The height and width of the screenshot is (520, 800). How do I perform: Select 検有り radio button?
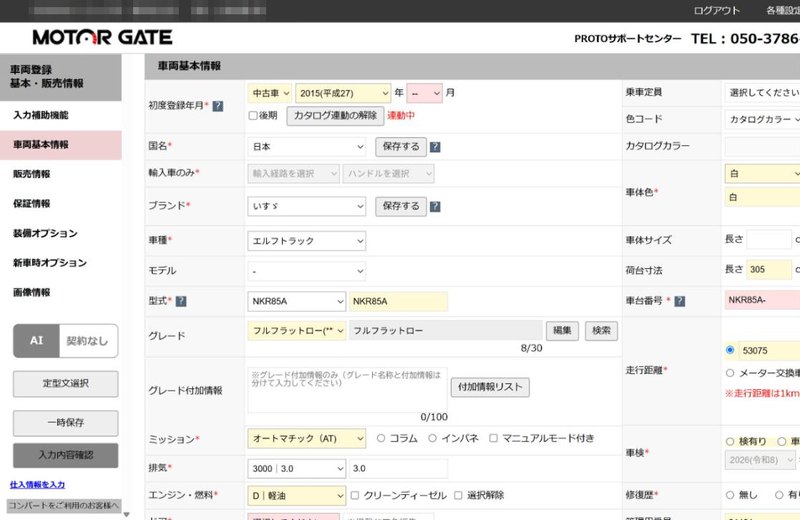(x=730, y=441)
